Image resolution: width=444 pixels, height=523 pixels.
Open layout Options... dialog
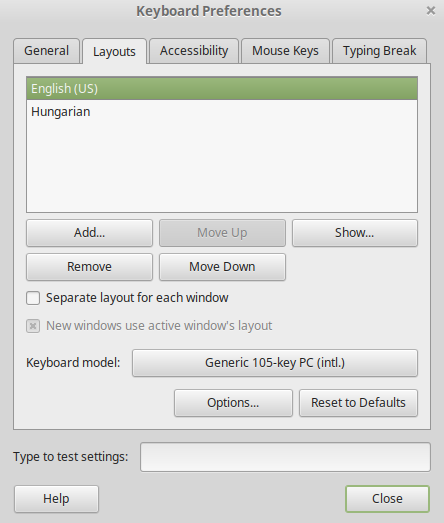[233, 403]
